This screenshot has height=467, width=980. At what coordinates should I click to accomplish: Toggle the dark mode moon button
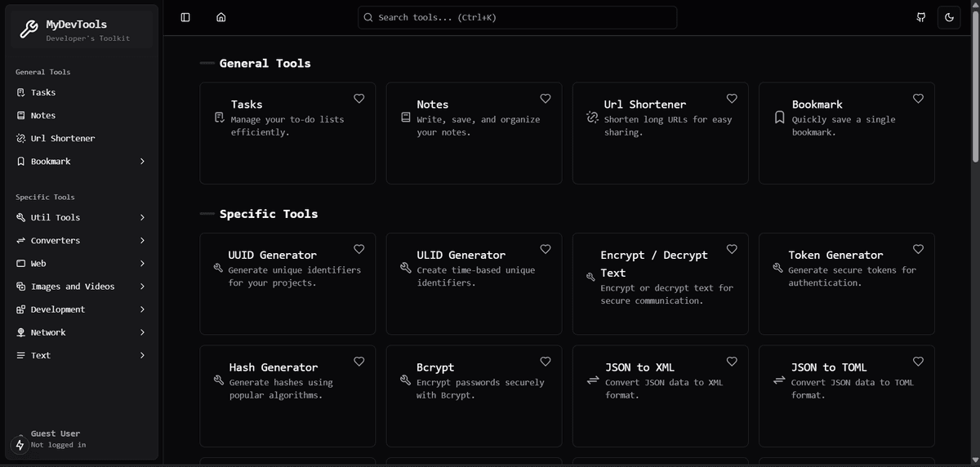[x=949, y=17]
